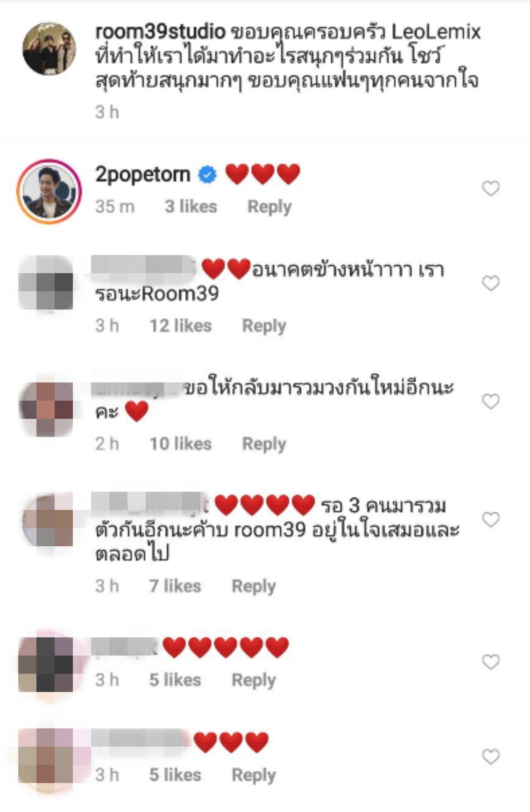The height and width of the screenshot is (812, 530).
Task: View 2popetorn story avatar ring
Action: click(x=49, y=191)
